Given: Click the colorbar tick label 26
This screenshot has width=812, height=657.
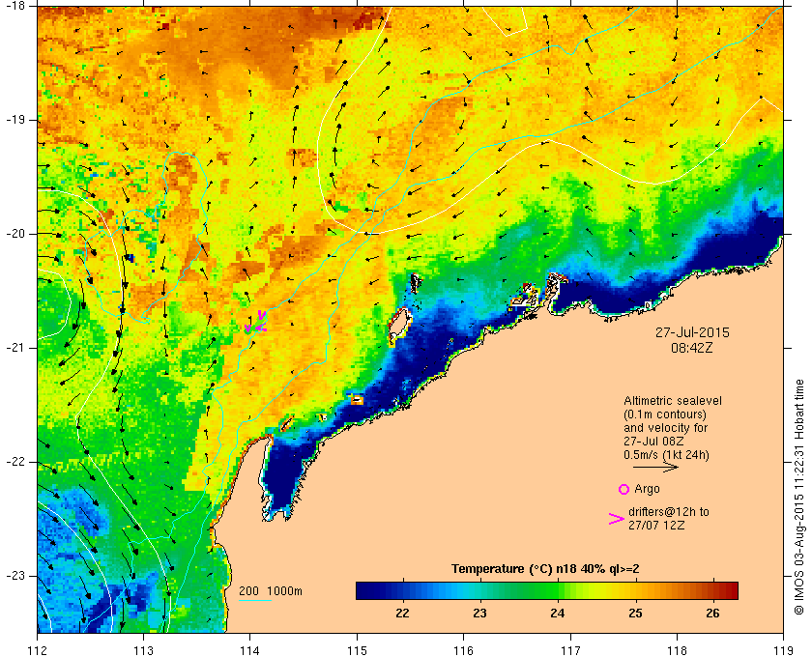Looking at the screenshot, I should (713, 614).
